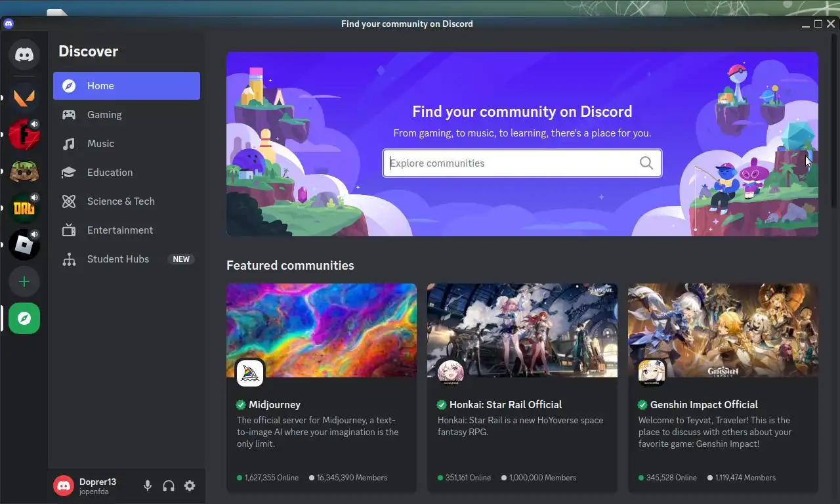Open the Midjourney banner image
Image resolution: width=840 pixels, height=504 pixels.
point(322,330)
